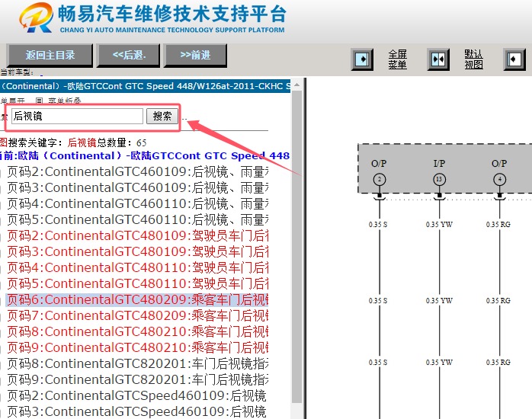Open result 页码3:ContinentalGTC480109 驾驶员车门
The height and width of the screenshot is (419, 532).
137,251
